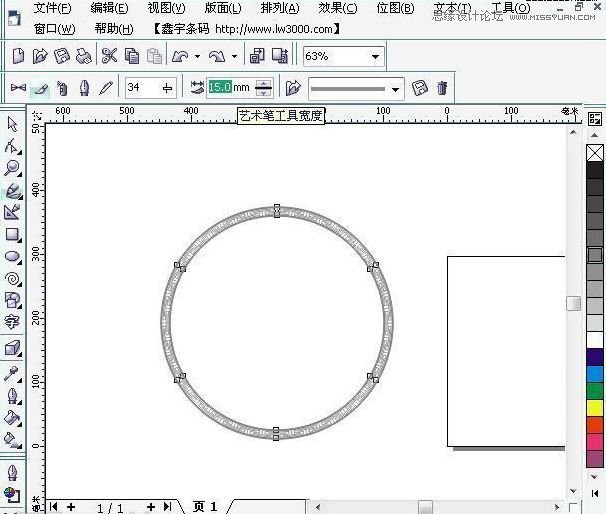Open the undo history dropdown arrow
606x514 pixels.
(197, 56)
